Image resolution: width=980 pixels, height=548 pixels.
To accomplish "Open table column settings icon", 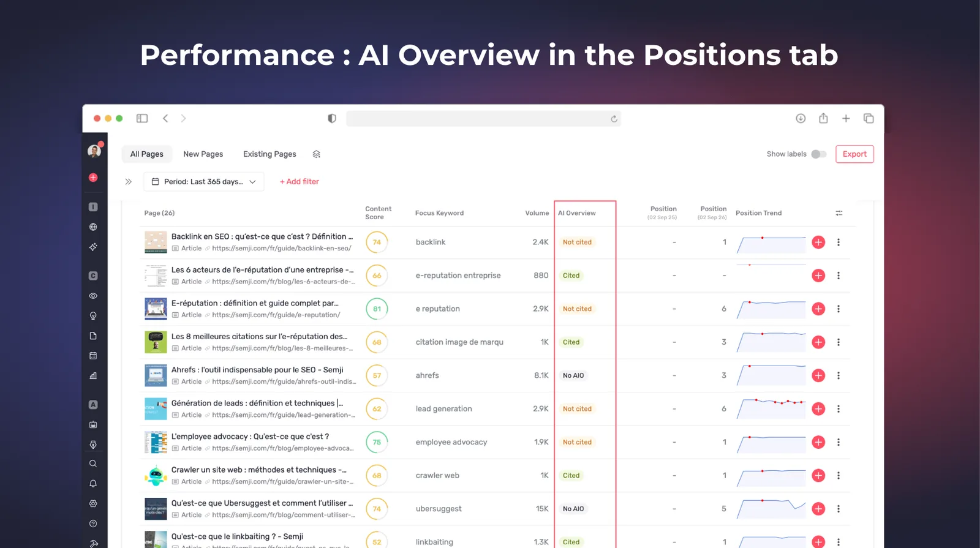I will tap(839, 213).
